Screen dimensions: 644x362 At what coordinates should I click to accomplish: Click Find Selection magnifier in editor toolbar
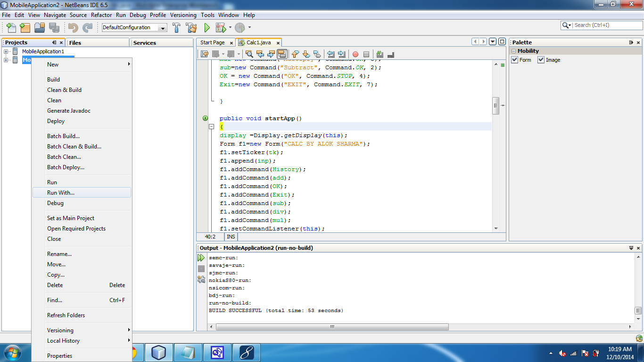click(249, 54)
